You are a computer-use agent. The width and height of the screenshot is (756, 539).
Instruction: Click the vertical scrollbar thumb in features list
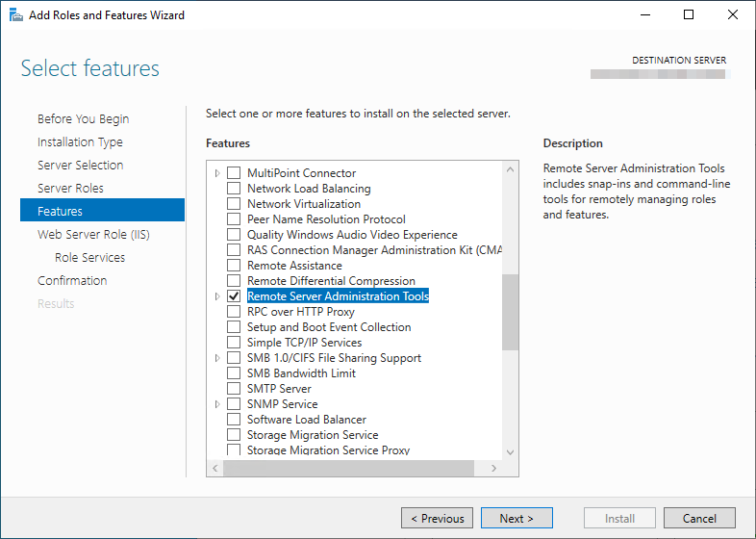coord(510,313)
